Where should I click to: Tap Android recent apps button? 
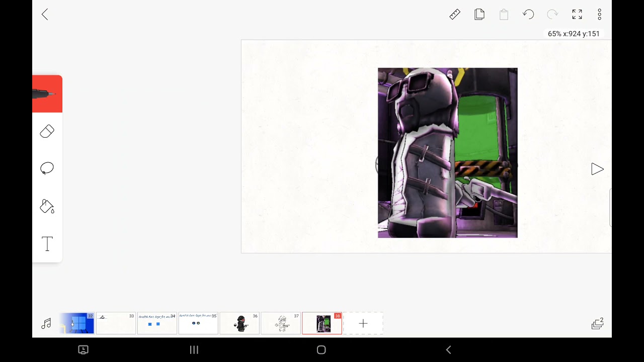[x=194, y=350]
